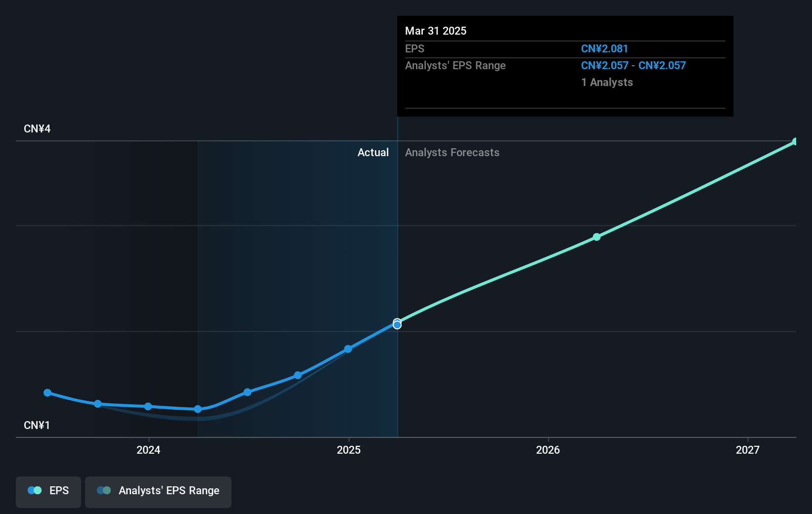This screenshot has width=812, height=514.
Task: Click the EPS legend color dots
Action: [x=35, y=490]
